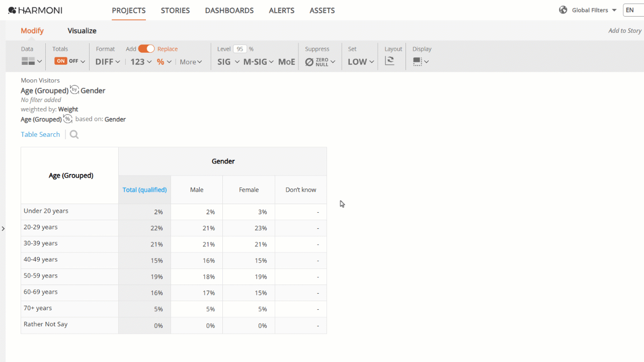Open the DIFF format dropdown

coord(108,62)
